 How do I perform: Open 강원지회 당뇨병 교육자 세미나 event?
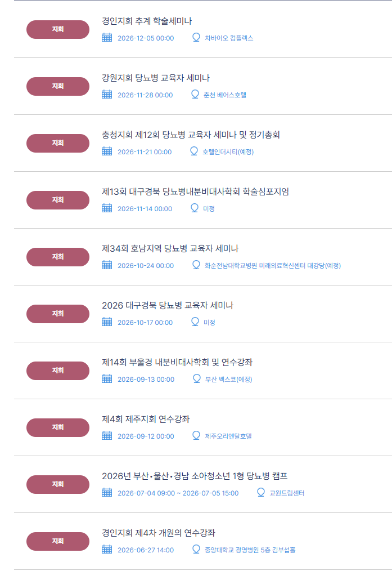pos(156,78)
